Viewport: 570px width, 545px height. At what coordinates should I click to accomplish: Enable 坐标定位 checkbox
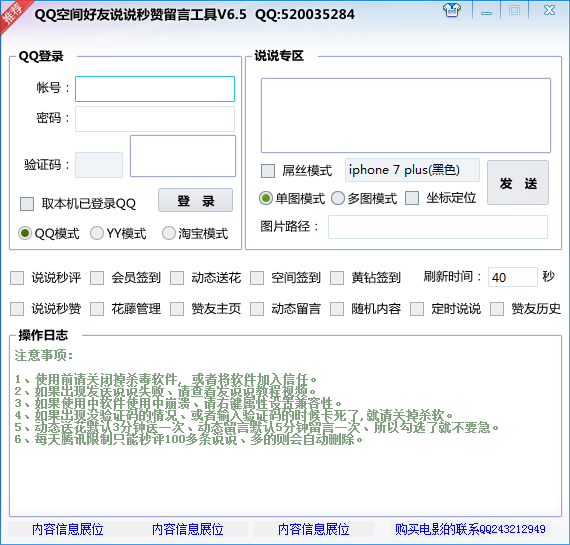click(412, 198)
